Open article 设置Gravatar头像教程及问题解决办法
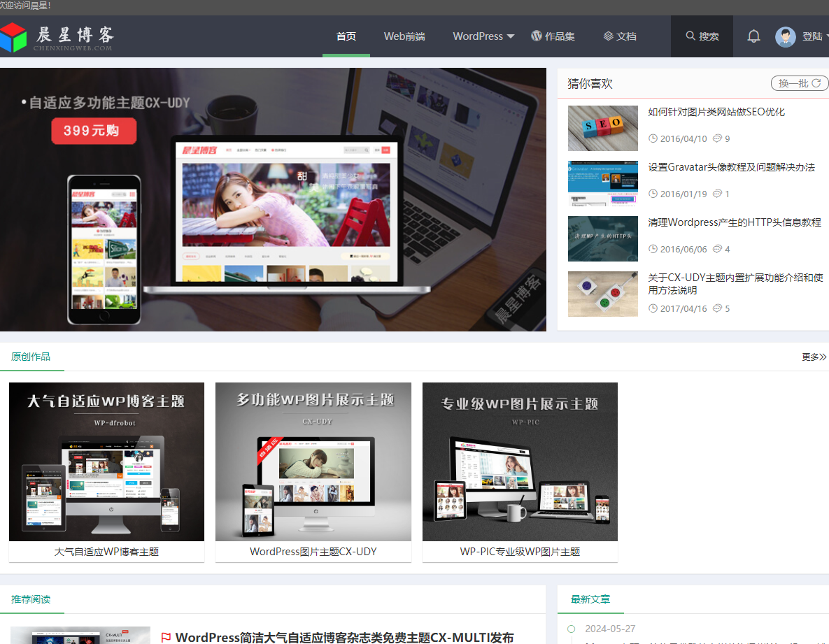This screenshot has height=644, width=829. coord(731,167)
